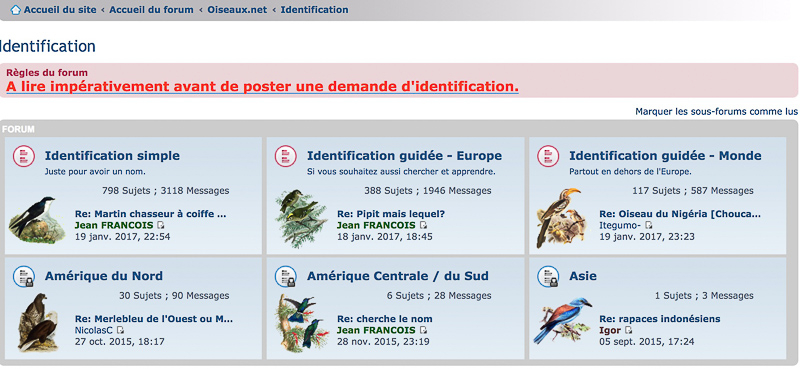Click last-post icon next to Igor
The height and width of the screenshot is (369, 800).
pos(629,330)
